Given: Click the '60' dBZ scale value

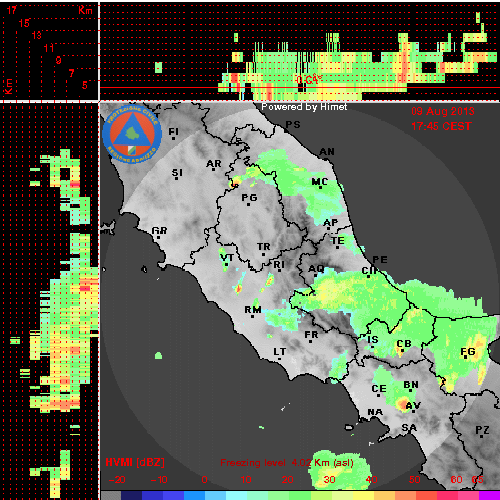Looking at the screenshot, I should (456, 480).
